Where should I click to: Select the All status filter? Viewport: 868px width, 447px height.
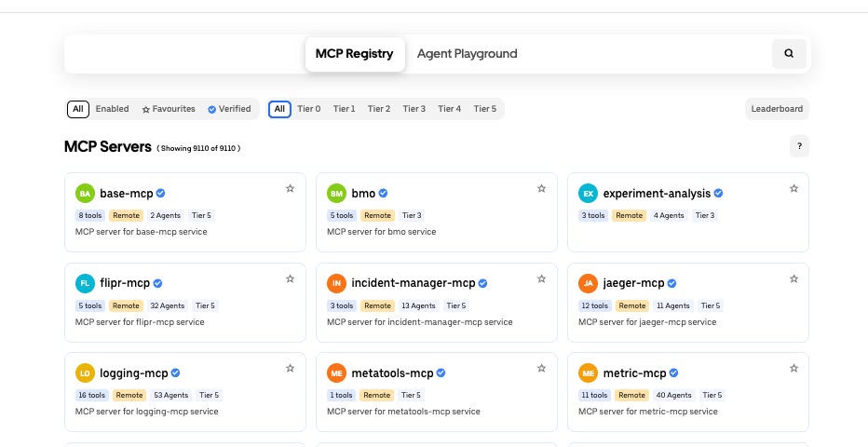pos(78,109)
